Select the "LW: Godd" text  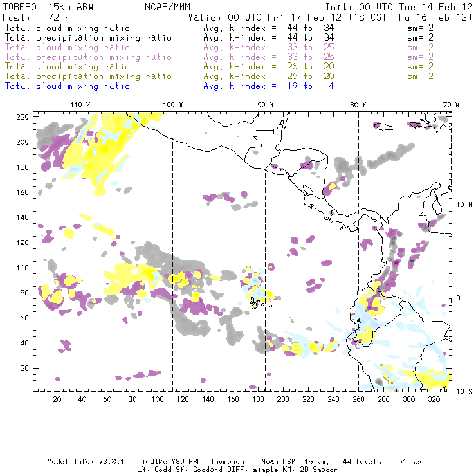(154, 470)
